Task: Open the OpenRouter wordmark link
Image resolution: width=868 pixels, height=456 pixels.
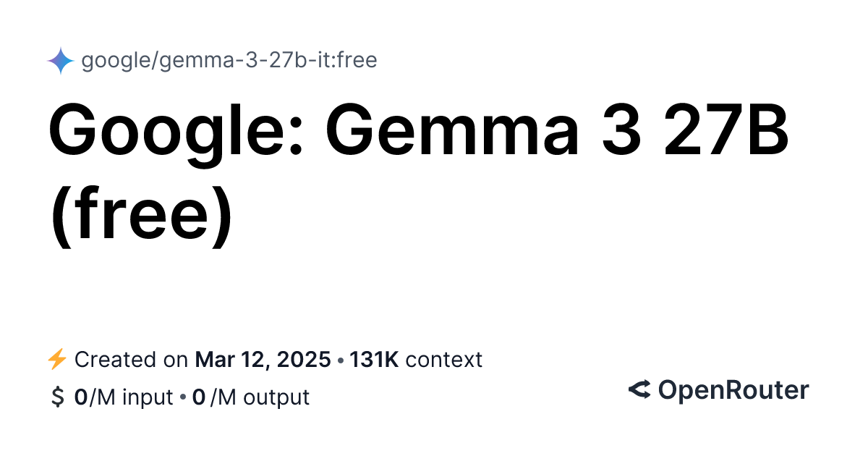Action: [x=733, y=390]
